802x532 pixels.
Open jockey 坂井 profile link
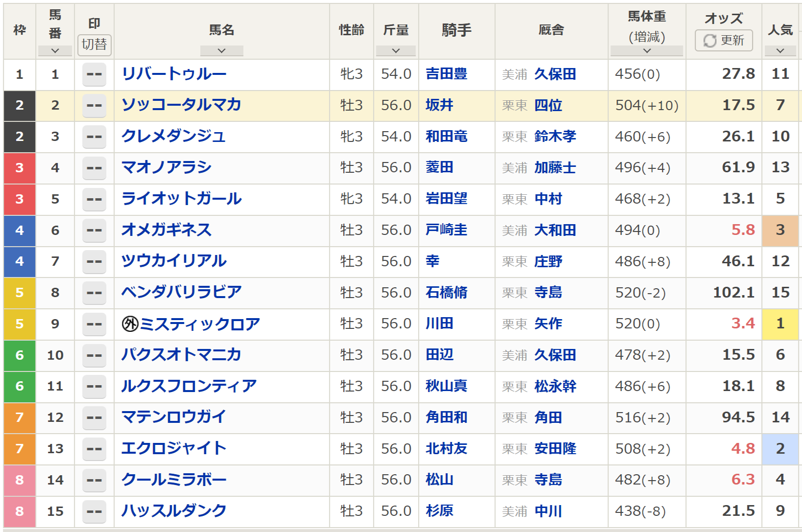tap(440, 105)
